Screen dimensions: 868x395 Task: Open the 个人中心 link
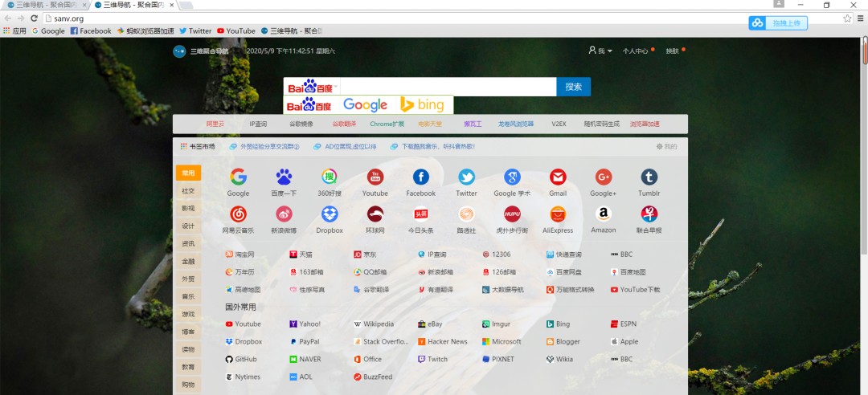(x=636, y=51)
